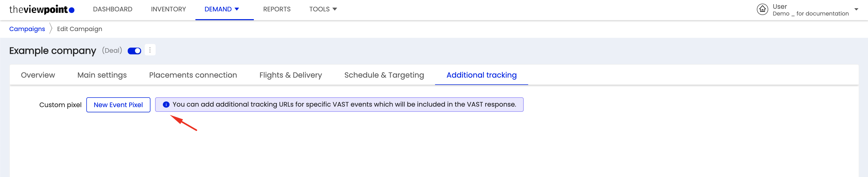The image size is (868, 177).
Task: Expand the DEMAND dropdown arrow
Action: point(237,9)
